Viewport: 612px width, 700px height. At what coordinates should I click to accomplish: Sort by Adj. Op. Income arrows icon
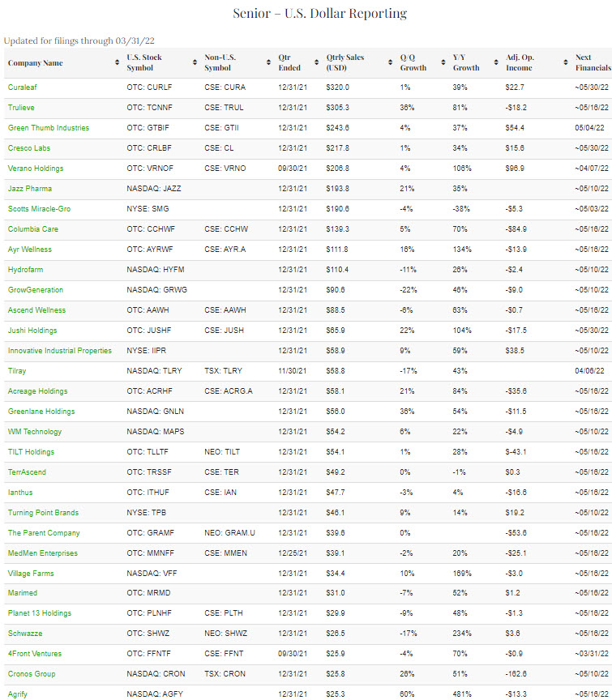click(x=565, y=63)
